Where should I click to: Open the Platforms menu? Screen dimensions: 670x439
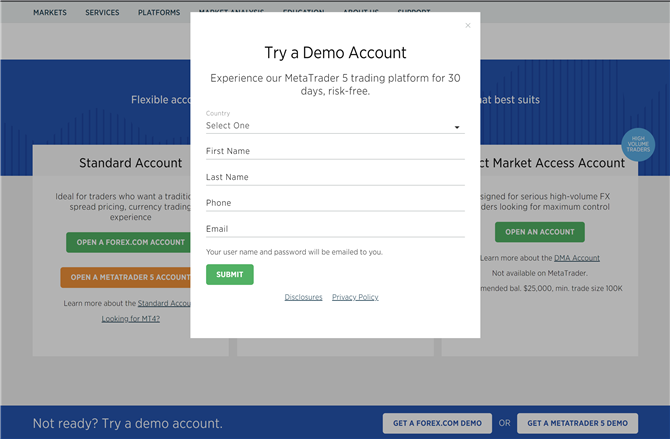point(159,12)
